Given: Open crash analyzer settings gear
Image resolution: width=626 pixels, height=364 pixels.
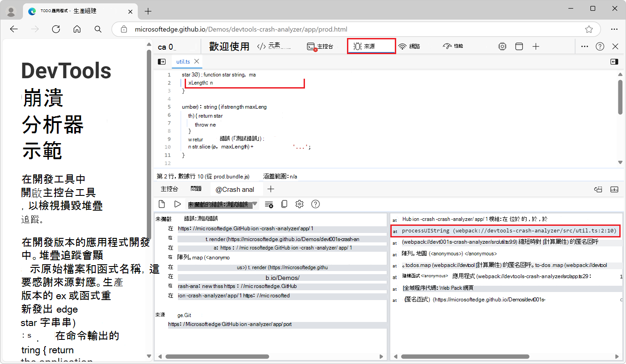Looking at the screenshot, I should (x=299, y=204).
